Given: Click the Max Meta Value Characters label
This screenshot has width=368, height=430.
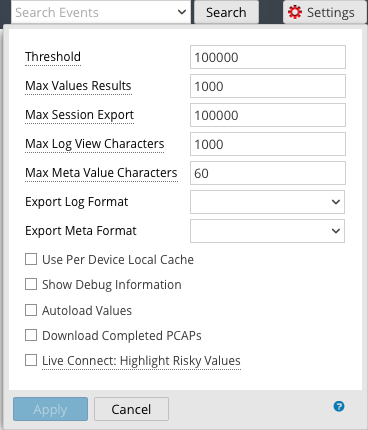Looking at the screenshot, I should point(101,173).
